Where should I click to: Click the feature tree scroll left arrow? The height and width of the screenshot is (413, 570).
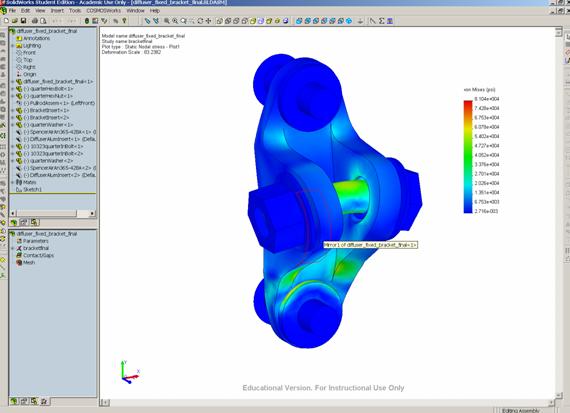13,213
